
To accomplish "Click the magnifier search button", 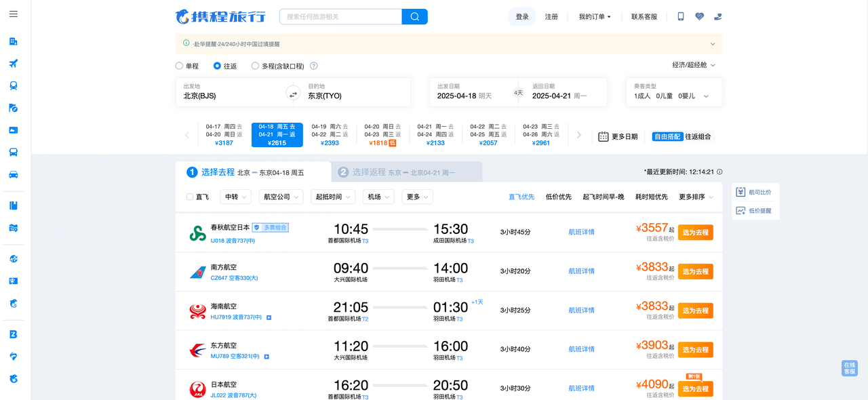I will [414, 17].
